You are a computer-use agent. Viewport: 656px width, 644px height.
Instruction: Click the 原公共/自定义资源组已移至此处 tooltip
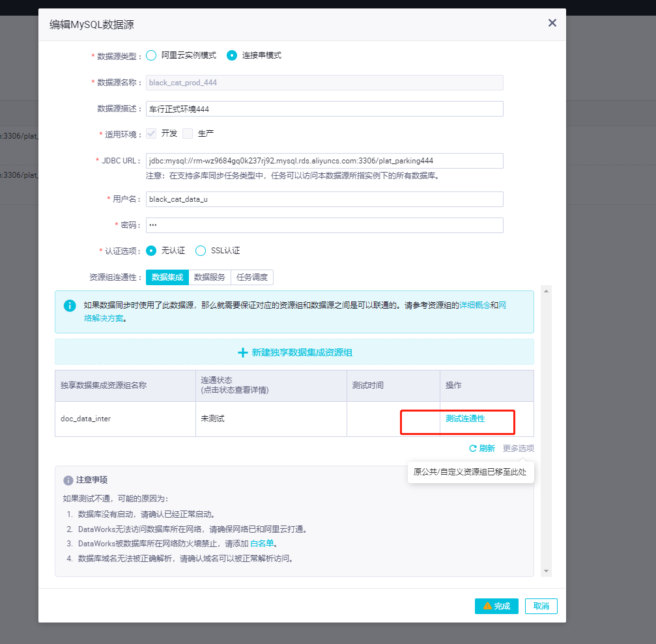(470, 472)
